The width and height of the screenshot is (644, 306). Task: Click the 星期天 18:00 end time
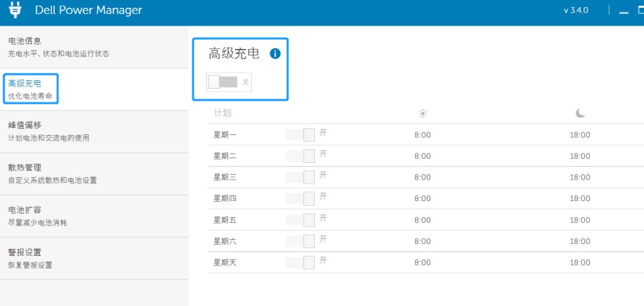tap(580, 262)
